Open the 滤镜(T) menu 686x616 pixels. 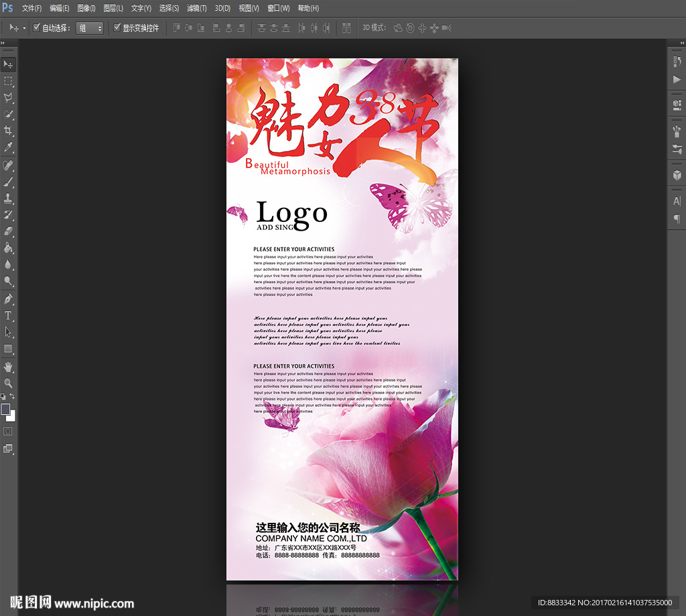click(x=197, y=8)
